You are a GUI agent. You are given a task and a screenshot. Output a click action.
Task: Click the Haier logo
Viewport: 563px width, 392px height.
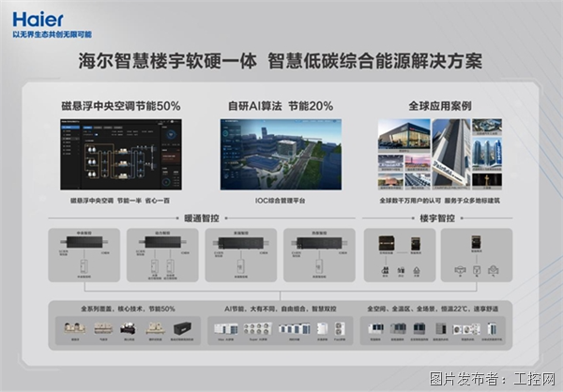[x=35, y=18]
